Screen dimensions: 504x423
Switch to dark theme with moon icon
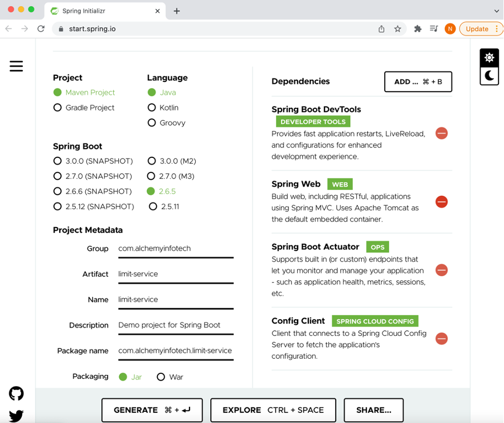pyautogui.click(x=489, y=76)
